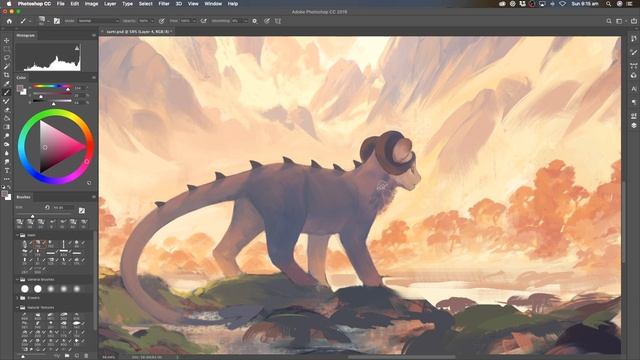Open the File menu
Screen dimensions: 640x360
(x=60, y=4)
